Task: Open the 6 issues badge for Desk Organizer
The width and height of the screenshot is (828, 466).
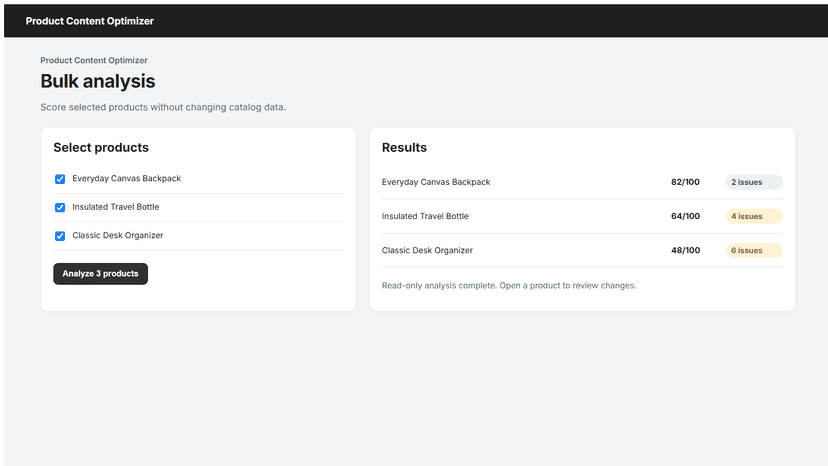Action: (754, 250)
